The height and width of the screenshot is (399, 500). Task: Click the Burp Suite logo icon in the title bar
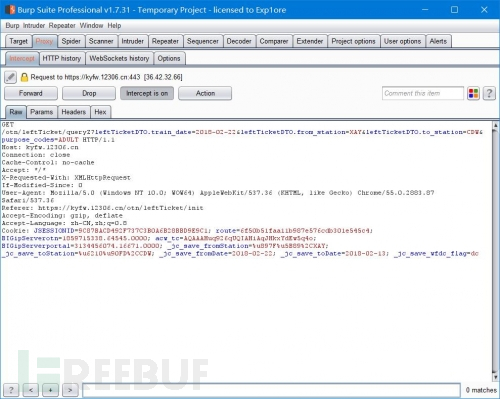tap(10, 10)
